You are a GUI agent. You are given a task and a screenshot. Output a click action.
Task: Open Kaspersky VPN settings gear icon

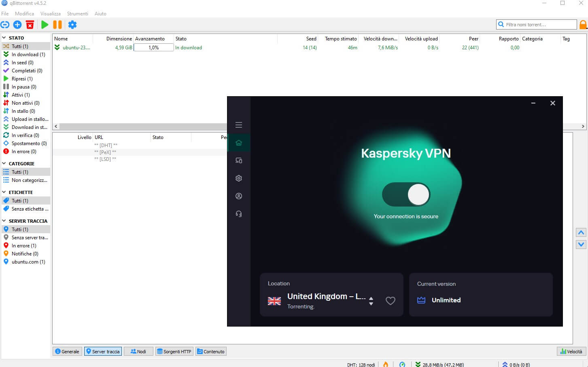[x=239, y=178]
